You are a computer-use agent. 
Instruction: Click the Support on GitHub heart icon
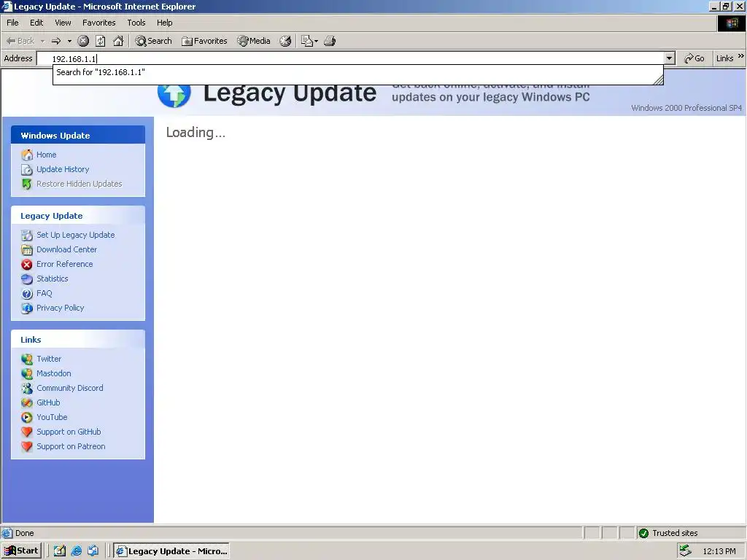click(x=27, y=432)
